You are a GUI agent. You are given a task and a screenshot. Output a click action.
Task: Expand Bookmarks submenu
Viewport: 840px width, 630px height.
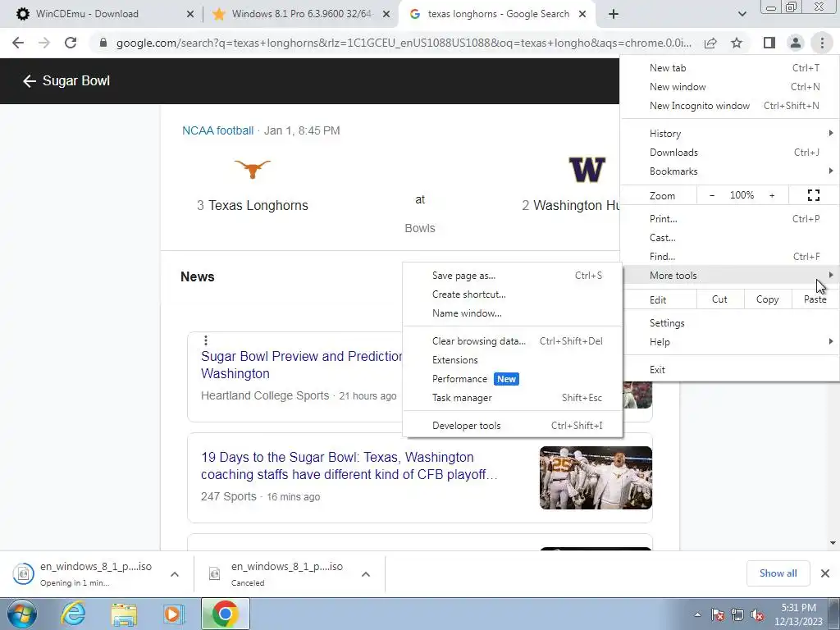(729, 171)
